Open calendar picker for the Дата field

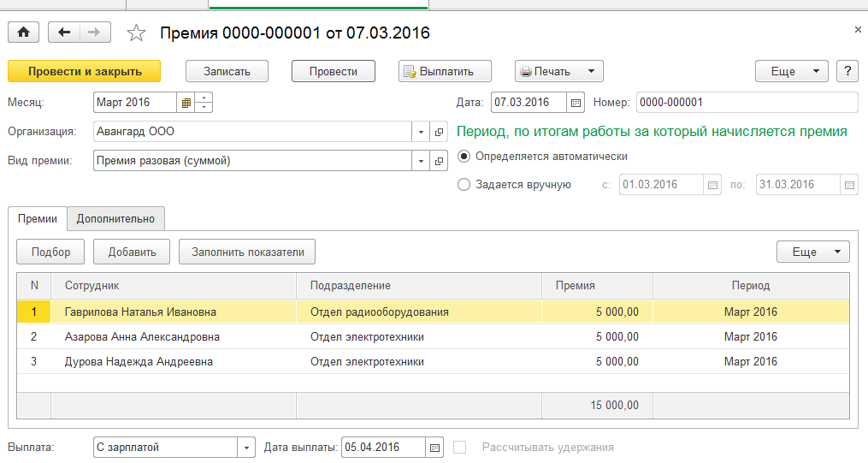[x=576, y=103]
